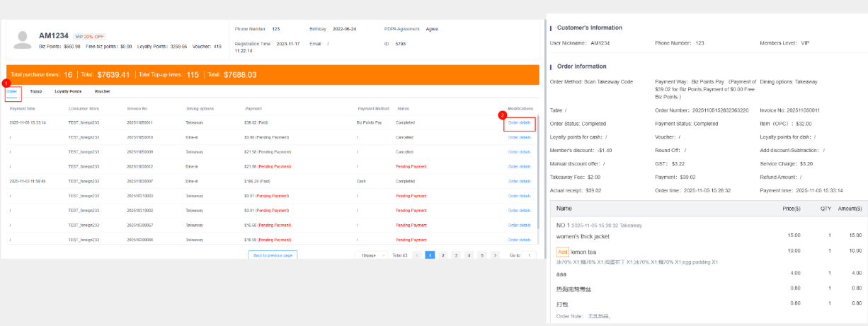
Task: Open the Voucher tab
Action: (x=102, y=91)
